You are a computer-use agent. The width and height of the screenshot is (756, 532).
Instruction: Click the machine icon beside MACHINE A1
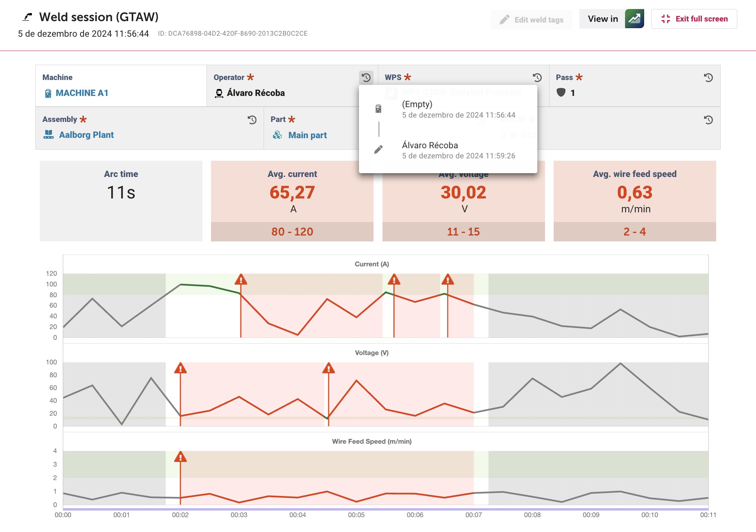point(48,93)
